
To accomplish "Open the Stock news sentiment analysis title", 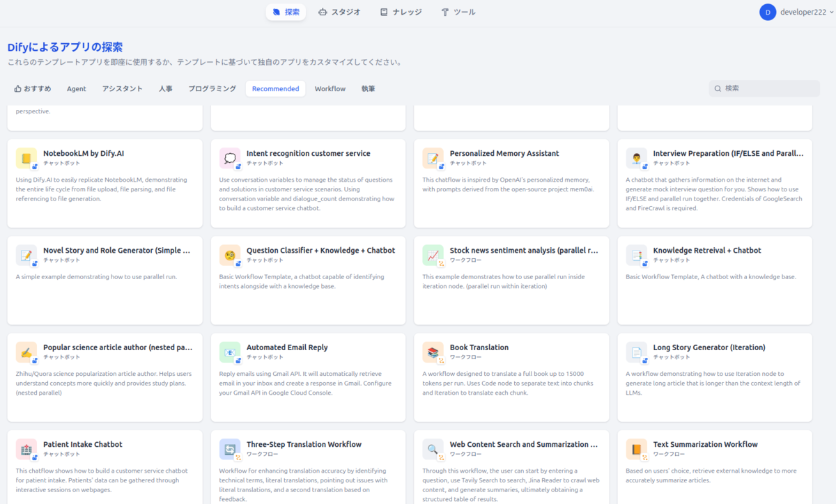I will 524,250.
